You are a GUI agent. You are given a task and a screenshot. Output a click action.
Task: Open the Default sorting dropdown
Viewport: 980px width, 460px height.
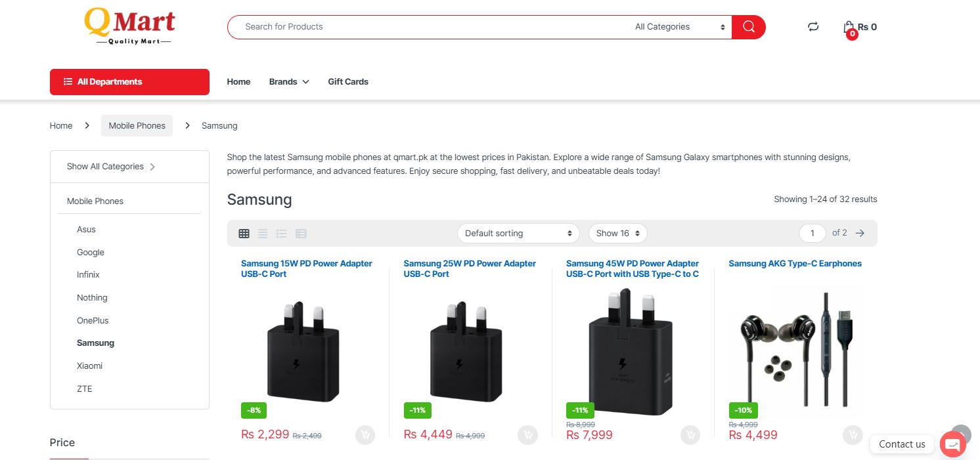(518, 233)
